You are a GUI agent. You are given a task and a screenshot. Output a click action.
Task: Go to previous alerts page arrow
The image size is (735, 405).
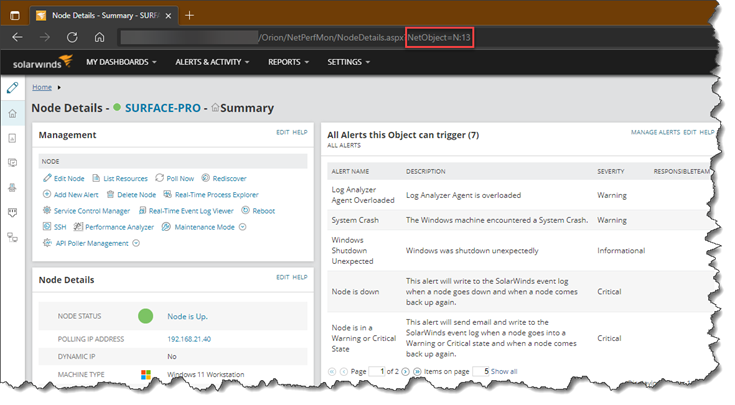click(344, 371)
